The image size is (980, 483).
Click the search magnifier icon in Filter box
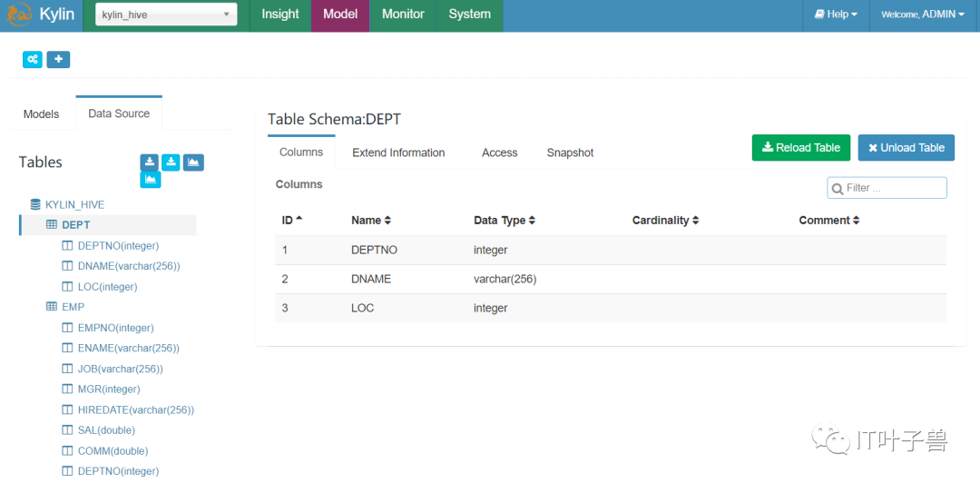click(x=838, y=188)
